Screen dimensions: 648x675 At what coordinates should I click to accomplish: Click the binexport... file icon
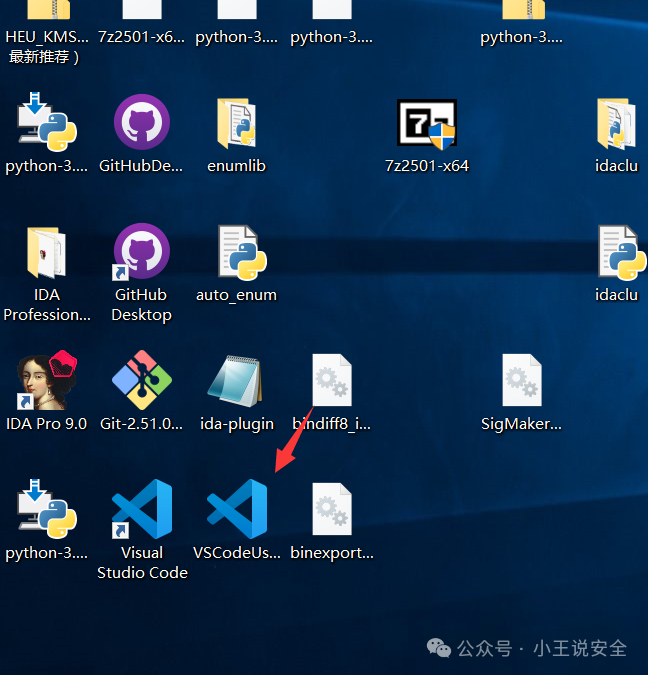point(332,509)
